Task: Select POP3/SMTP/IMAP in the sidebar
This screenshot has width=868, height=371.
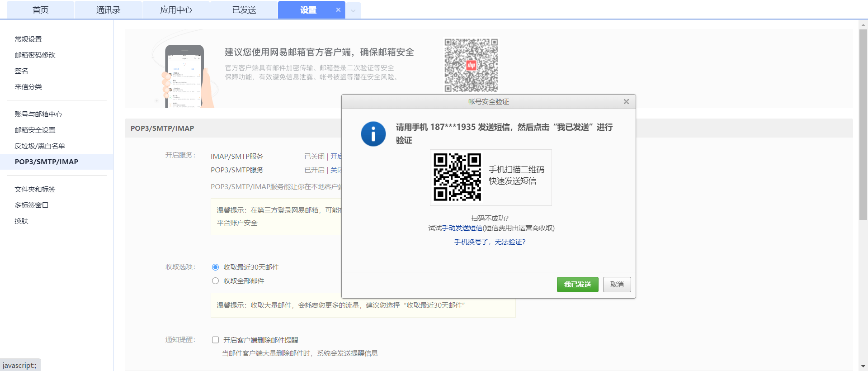Action: [x=57, y=162]
